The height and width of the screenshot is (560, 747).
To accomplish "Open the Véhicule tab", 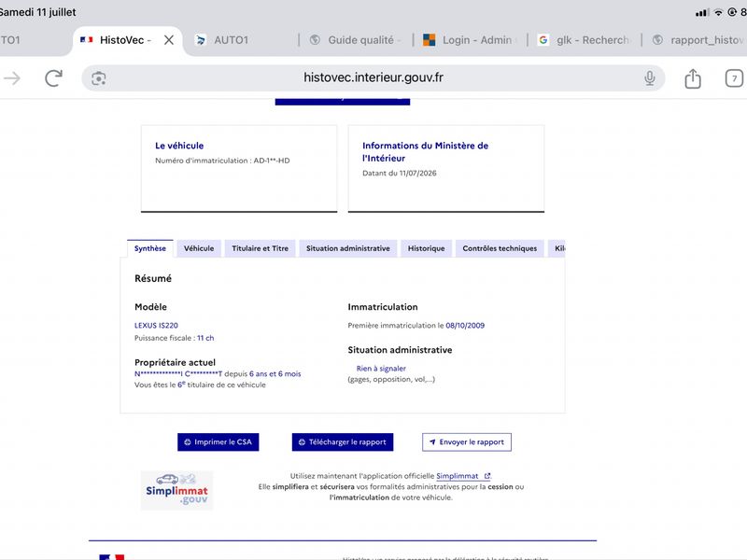I will click(199, 248).
